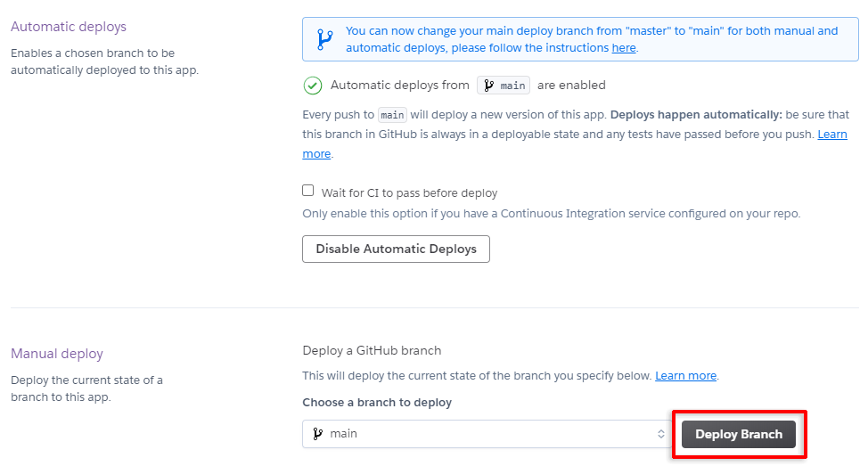Click 'Deploys happen automatically:' bold text
868x466 pixels.
696,115
